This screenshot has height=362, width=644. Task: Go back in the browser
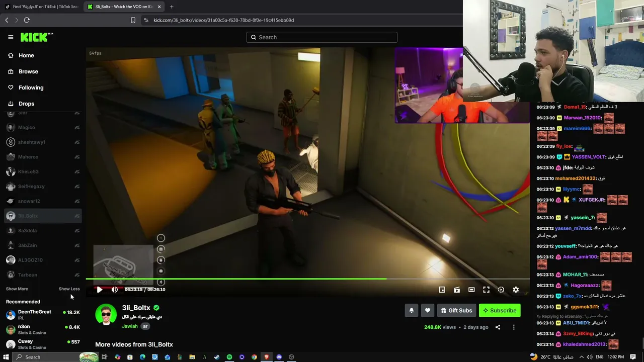pyautogui.click(x=7, y=20)
